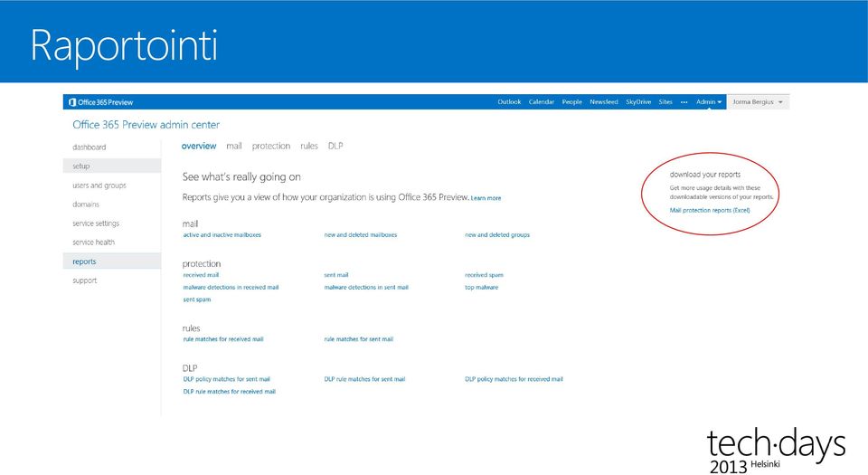This screenshot has height=475, width=868.
Task: Open active and inactive mailboxes report
Action: pos(222,234)
